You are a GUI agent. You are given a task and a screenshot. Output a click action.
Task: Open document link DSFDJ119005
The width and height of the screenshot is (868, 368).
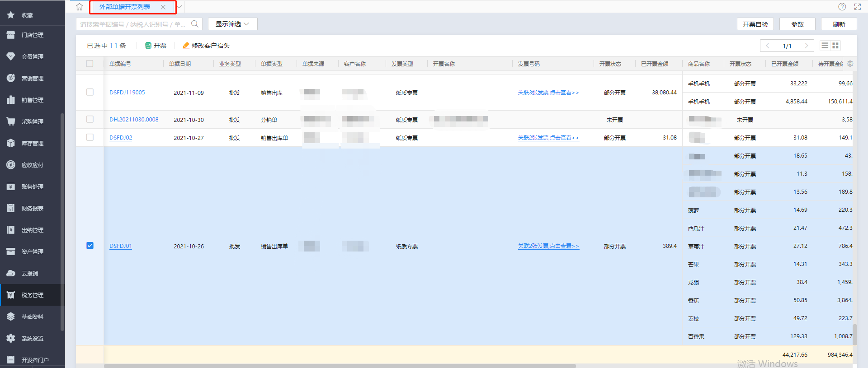coord(127,93)
